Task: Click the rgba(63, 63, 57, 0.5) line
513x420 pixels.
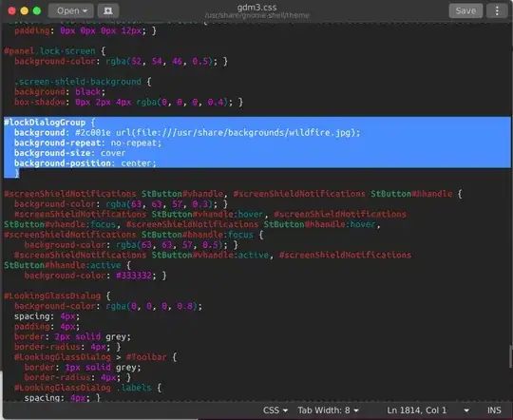Action: [x=131, y=245]
